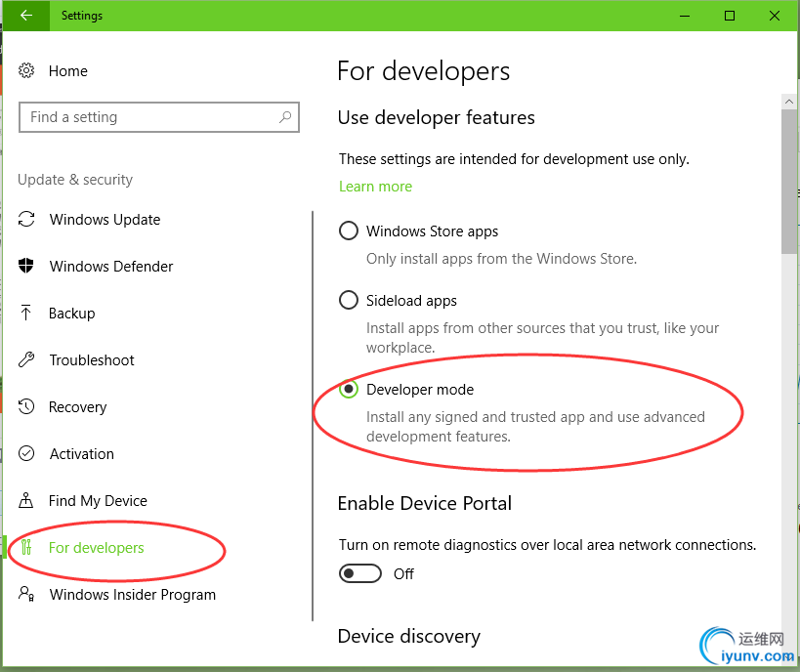
Task: Minimize the Settings window
Action: (685, 16)
